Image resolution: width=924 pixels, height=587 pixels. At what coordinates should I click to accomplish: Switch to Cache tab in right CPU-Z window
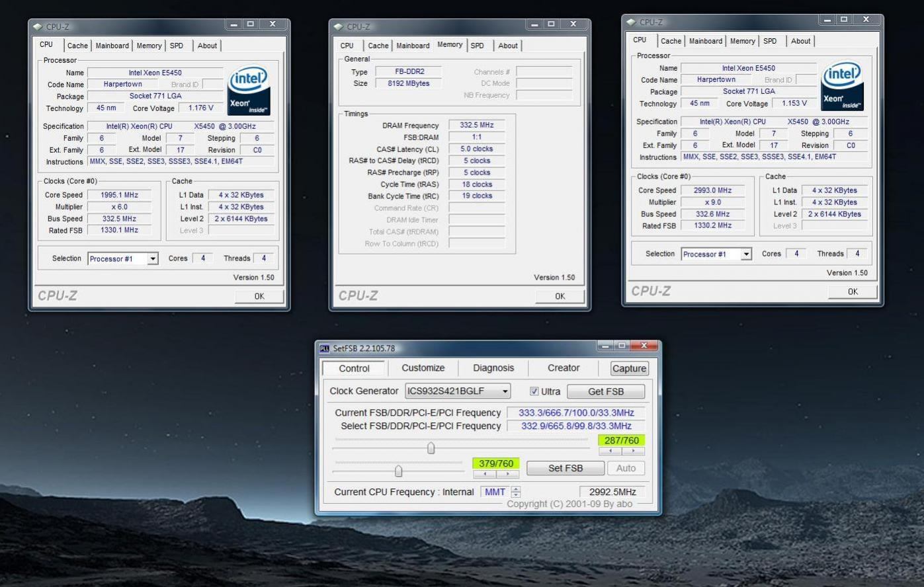tap(671, 41)
